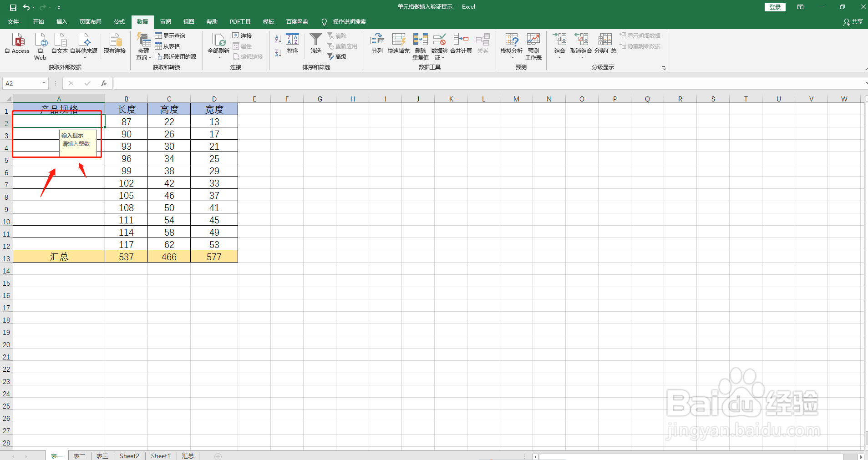
Task: Sort descending Z to A icon
Action: click(x=278, y=53)
